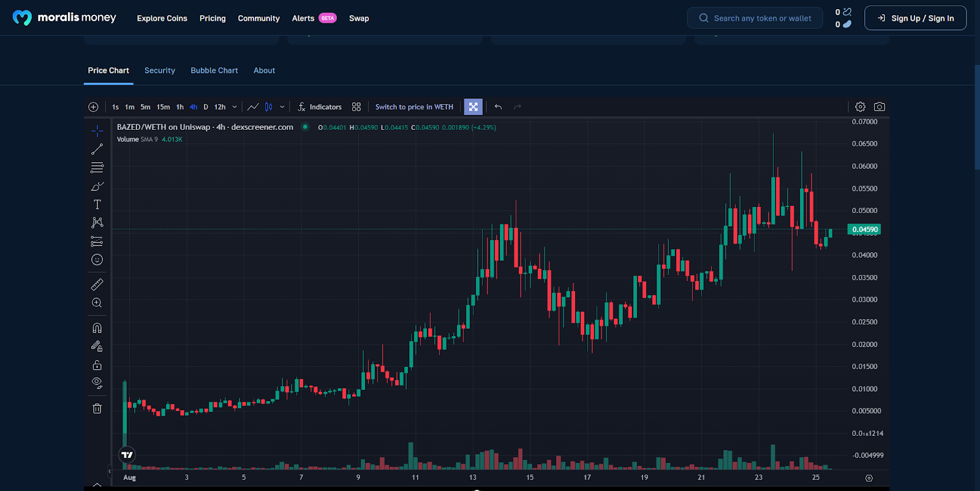Switch chart to line style icon

[x=253, y=107]
